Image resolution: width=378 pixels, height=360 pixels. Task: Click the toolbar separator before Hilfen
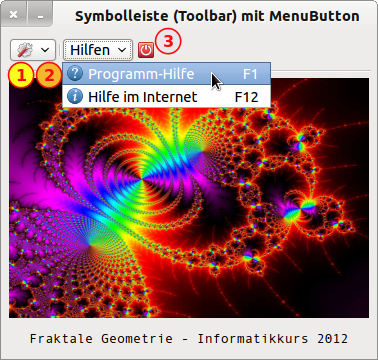[x=60, y=50]
